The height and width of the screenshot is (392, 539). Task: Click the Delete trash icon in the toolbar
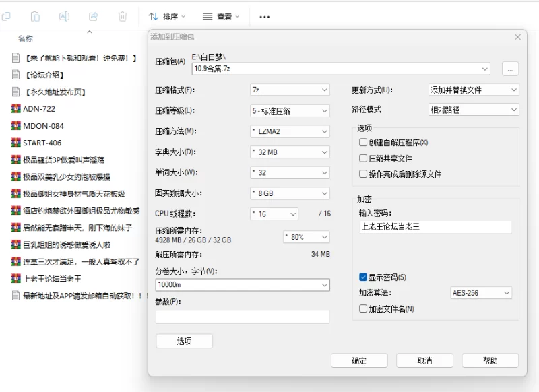tap(122, 16)
